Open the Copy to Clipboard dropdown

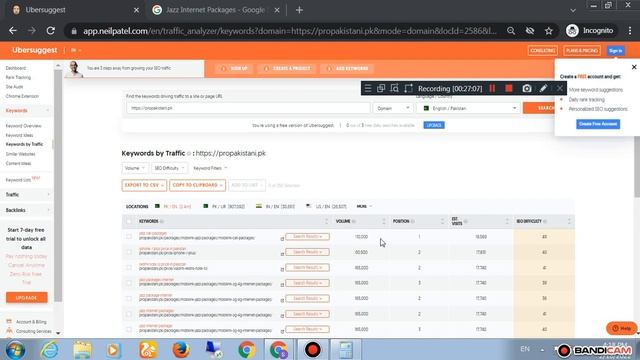[x=198, y=185]
